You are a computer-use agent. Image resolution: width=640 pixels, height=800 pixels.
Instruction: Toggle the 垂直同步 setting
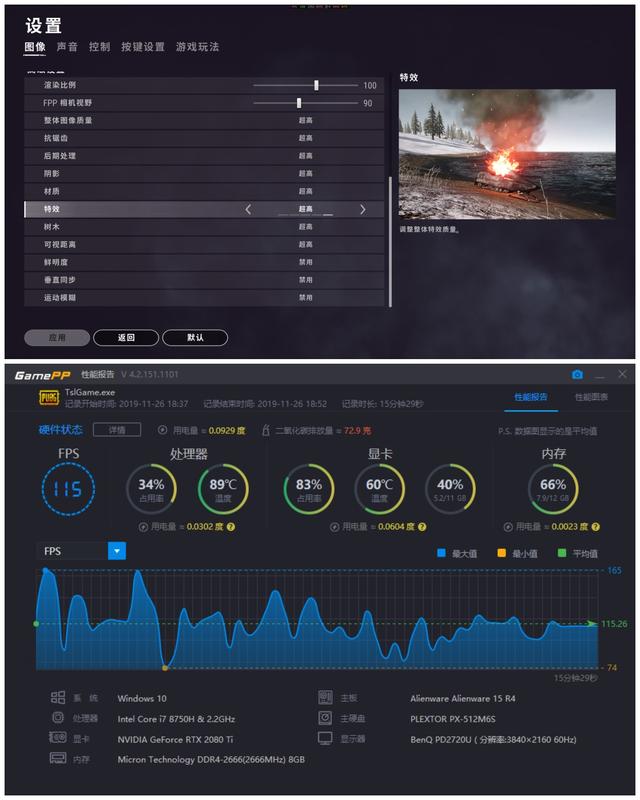pos(204,280)
